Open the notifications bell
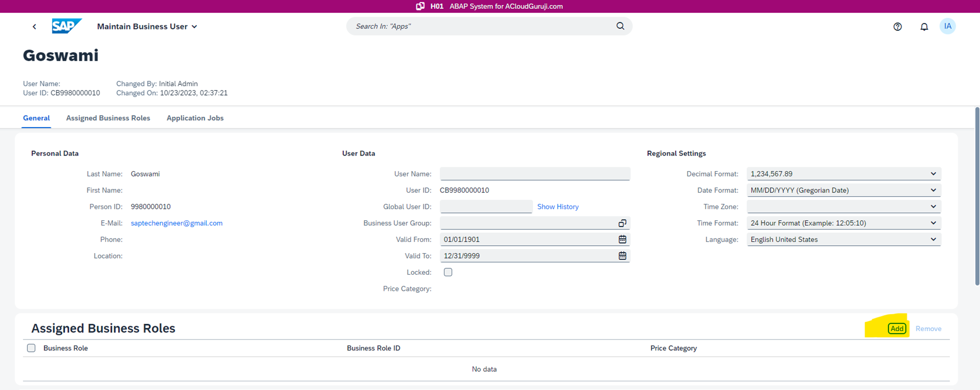The image size is (980, 390). pyautogui.click(x=924, y=26)
